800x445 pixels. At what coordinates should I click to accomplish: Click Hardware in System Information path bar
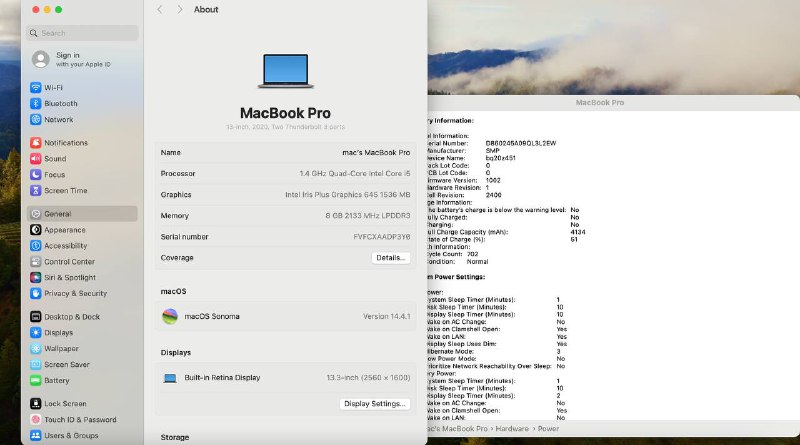point(512,429)
